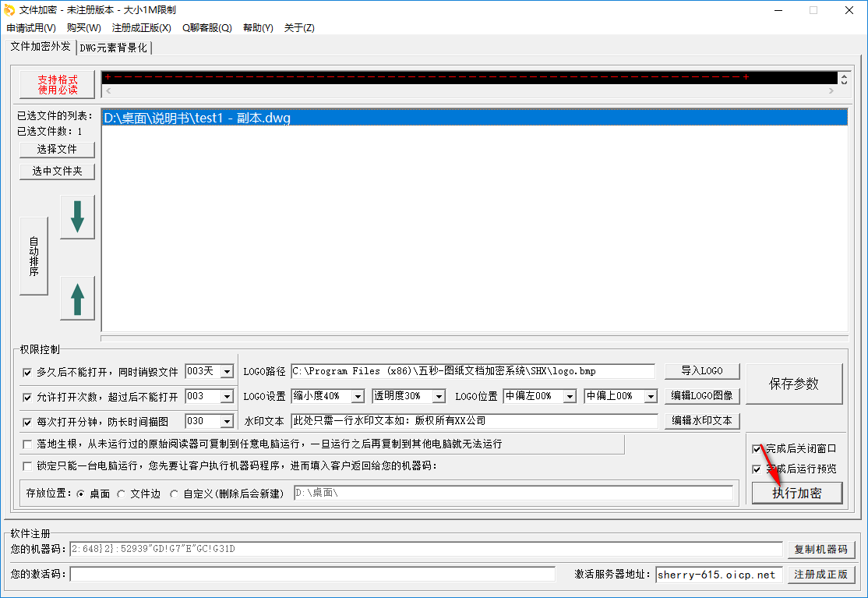The image size is (868, 598).
Task: Open the 003 open-count dropdown
Action: (227, 396)
